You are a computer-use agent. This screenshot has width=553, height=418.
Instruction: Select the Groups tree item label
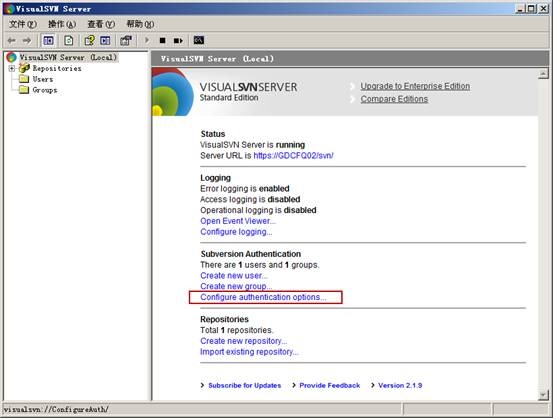(45, 90)
